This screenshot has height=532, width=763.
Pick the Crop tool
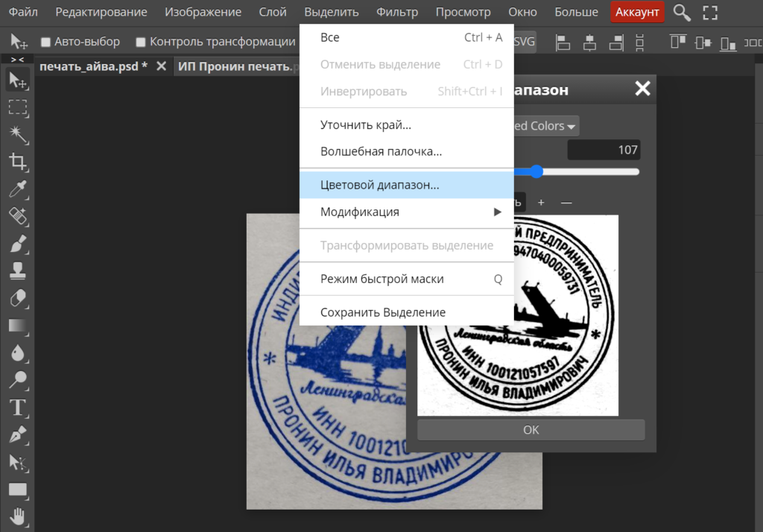click(17, 161)
